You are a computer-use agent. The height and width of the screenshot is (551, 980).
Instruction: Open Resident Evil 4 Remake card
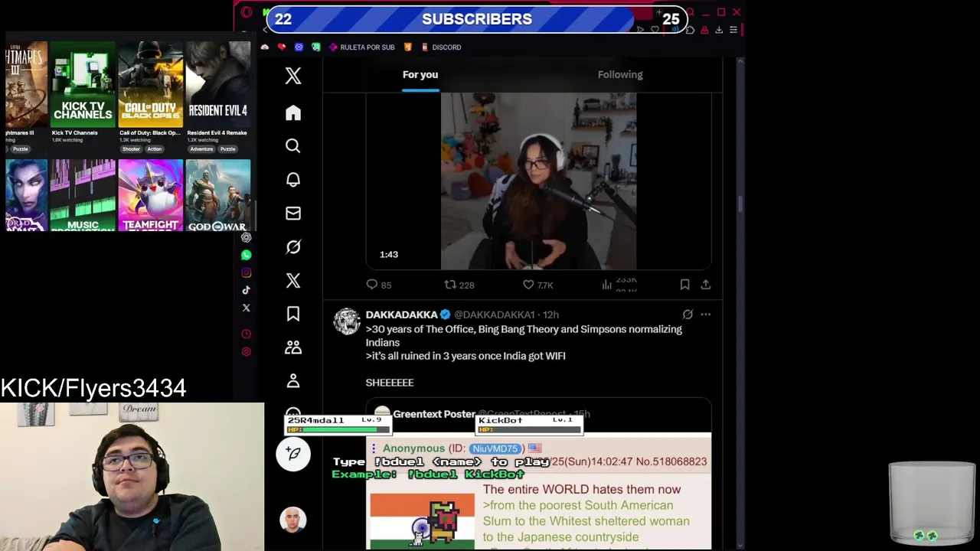pos(218,85)
